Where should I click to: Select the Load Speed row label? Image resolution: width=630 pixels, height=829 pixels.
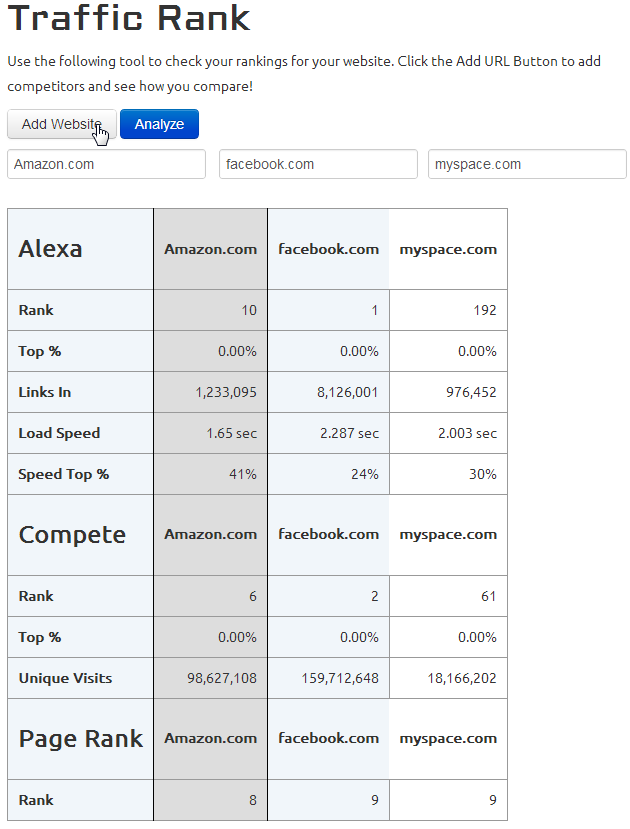point(50,433)
